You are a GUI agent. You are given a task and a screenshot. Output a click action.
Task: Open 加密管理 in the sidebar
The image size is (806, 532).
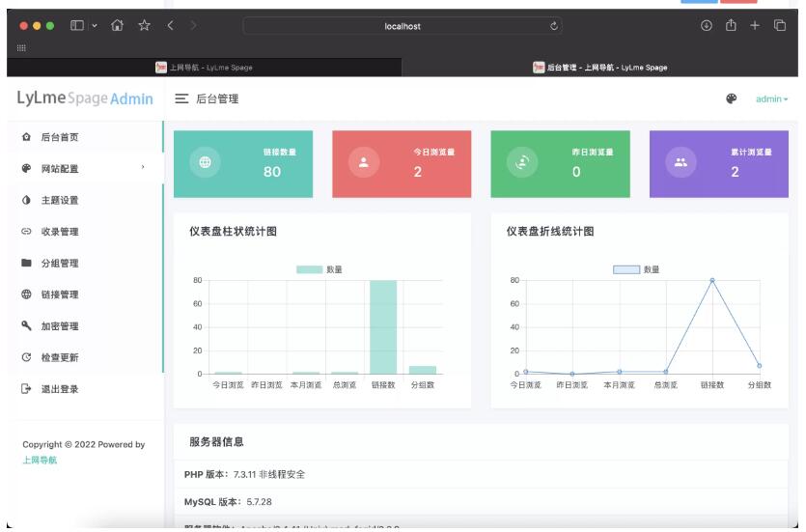point(85,326)
